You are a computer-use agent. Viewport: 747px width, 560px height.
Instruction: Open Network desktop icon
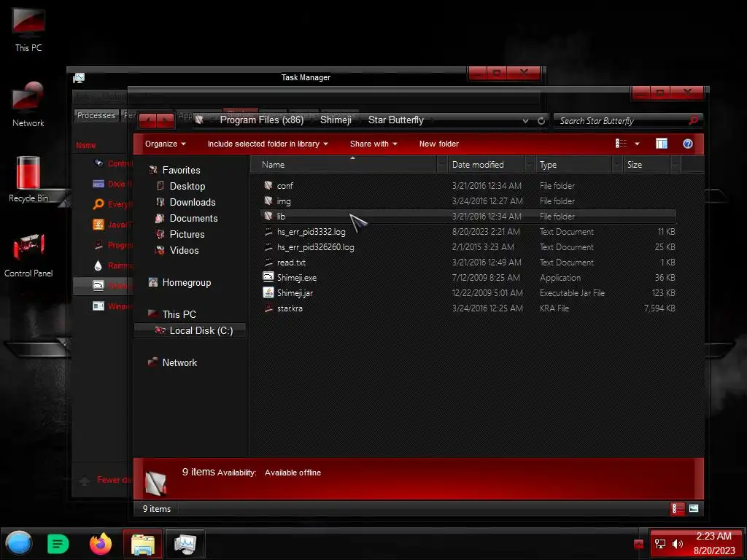[x=28, y=105]
